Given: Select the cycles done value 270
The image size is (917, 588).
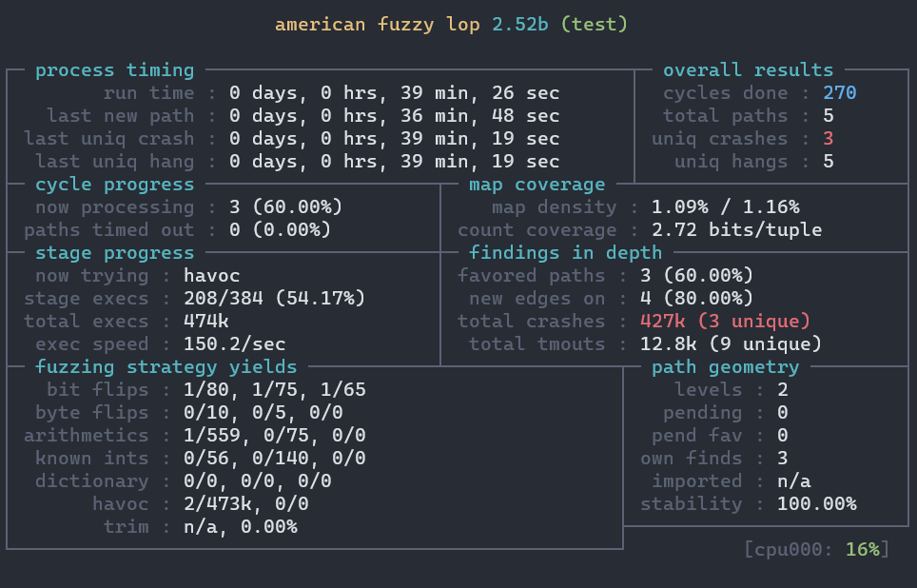Looking at the screenshot, I should 840,93.
